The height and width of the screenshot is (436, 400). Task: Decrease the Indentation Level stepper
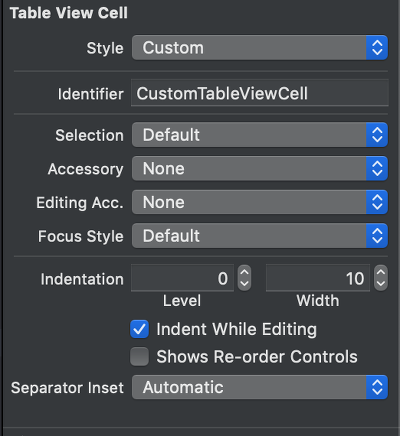244,284
